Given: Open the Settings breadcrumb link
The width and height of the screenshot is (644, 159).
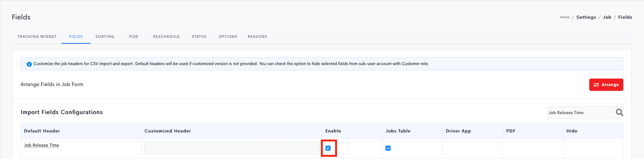Looking at the screenshot, I should click(x=586, y=17).
